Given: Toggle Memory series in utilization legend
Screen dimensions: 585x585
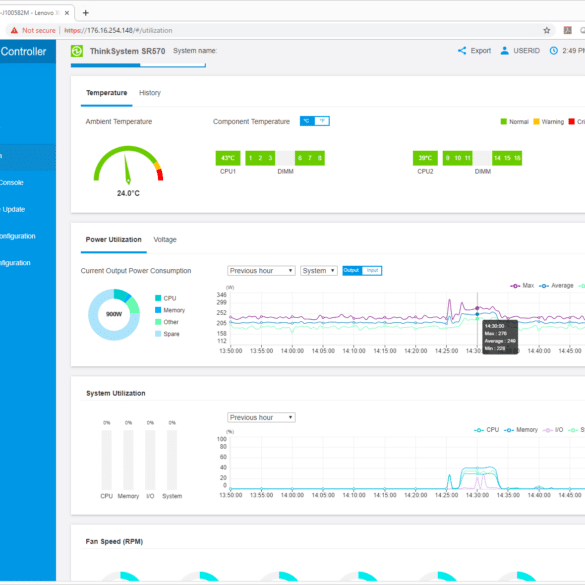Looking at the screenshot, I should click(521, 430).
